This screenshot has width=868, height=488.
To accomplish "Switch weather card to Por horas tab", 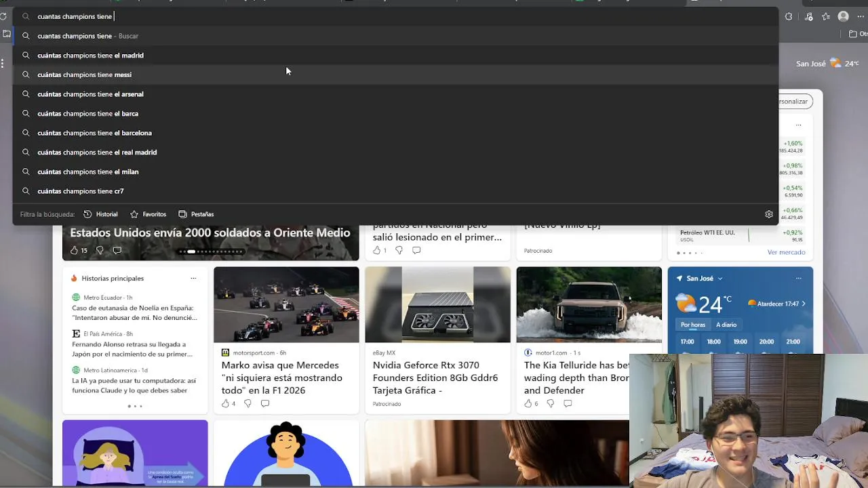I will click(x=693, y=325).
